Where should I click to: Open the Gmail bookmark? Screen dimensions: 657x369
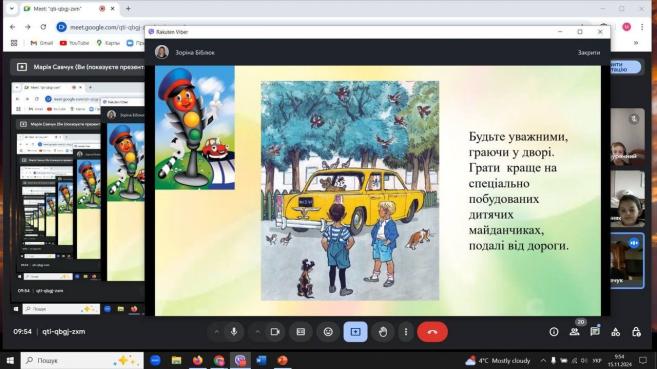pos(42,43)
